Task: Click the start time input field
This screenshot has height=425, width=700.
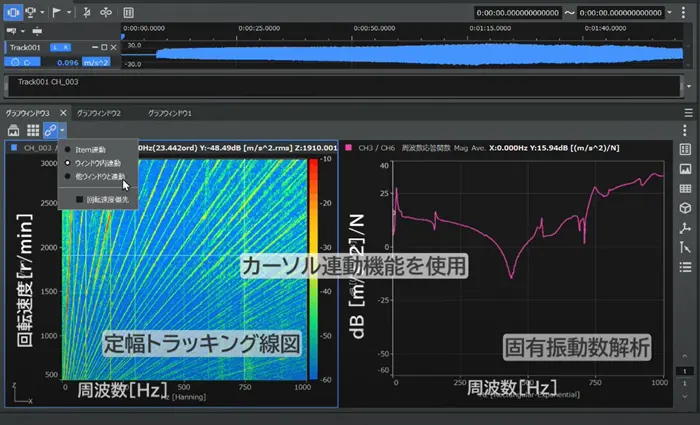Action: point(518,13)
